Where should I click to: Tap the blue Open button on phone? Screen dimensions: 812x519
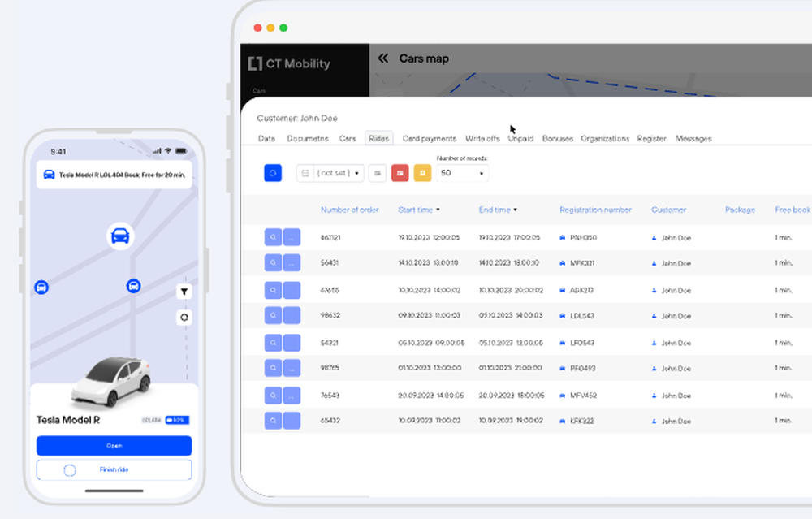[114, 445]
